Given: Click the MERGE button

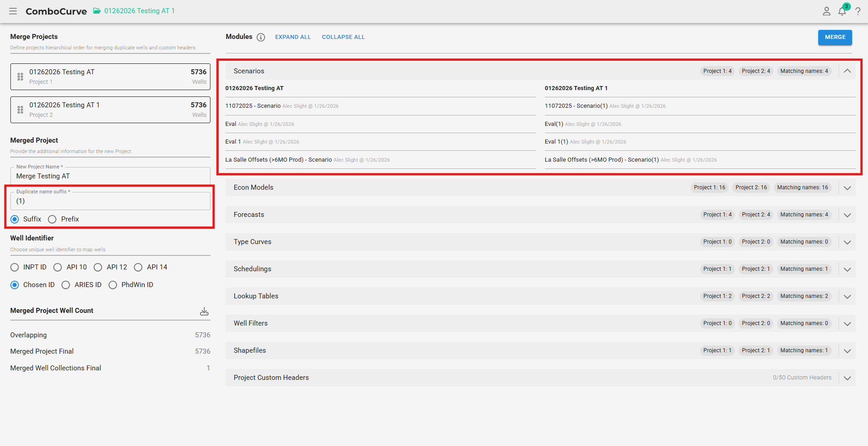Looking at the screenshot, I should 835,37.
